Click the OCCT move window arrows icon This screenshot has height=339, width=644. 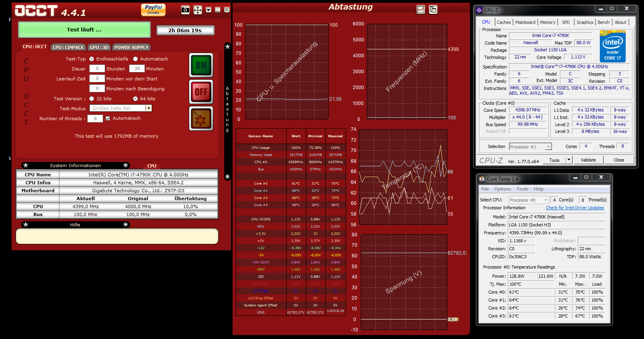pos(198,10)
